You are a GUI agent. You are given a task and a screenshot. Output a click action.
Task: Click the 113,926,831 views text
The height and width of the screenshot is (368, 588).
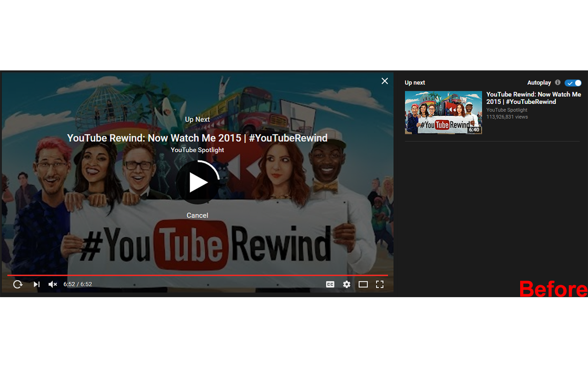coord(507,117)
